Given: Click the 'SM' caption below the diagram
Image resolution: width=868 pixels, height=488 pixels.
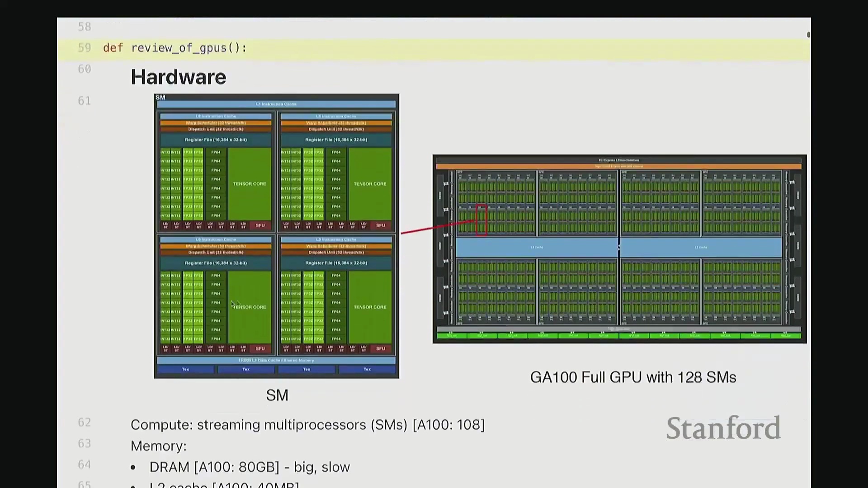Looking at the screenshot, I should click(277, 395).
